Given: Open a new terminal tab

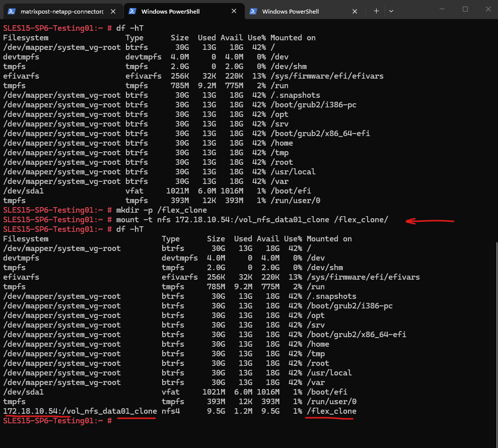Looking at the screenshot, I should coord(376,11).
